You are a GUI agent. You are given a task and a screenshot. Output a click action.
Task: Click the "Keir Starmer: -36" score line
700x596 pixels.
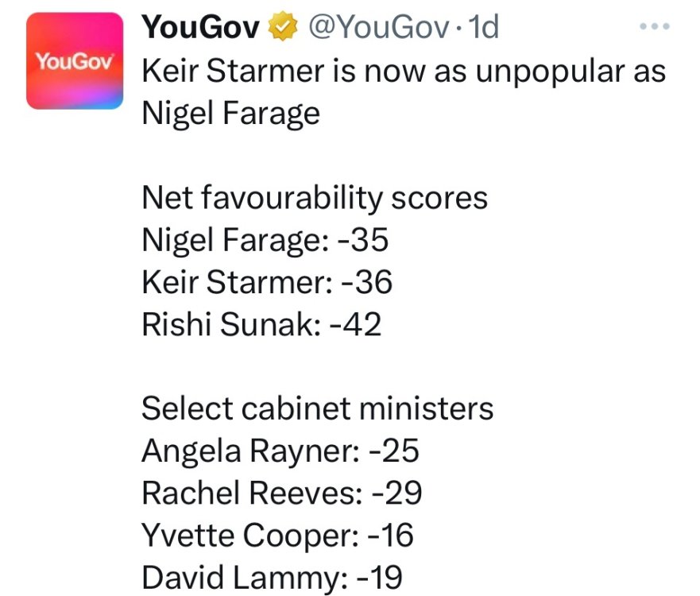tap(267, 282)
